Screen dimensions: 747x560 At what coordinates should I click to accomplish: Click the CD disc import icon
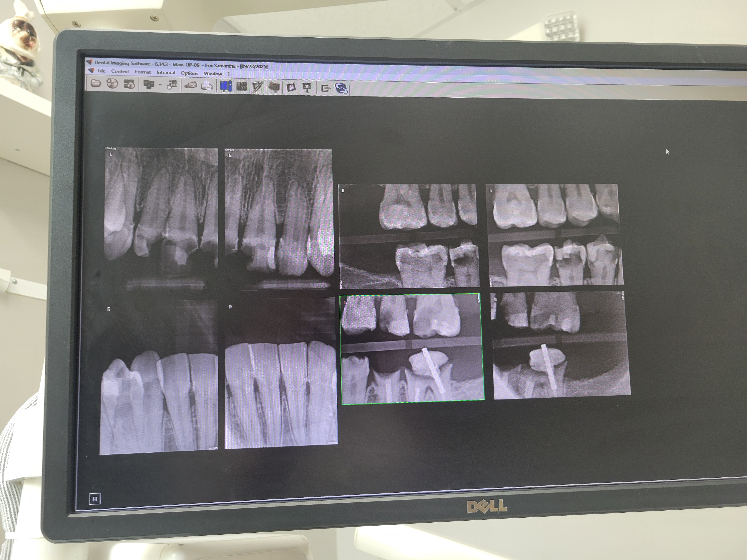(x=112, y=84)
